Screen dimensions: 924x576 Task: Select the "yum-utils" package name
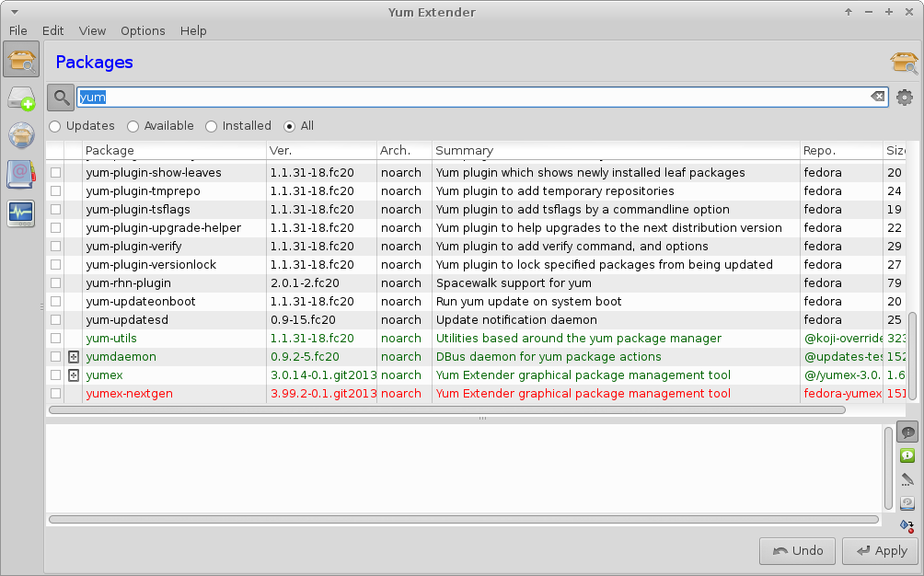[111, 338]
